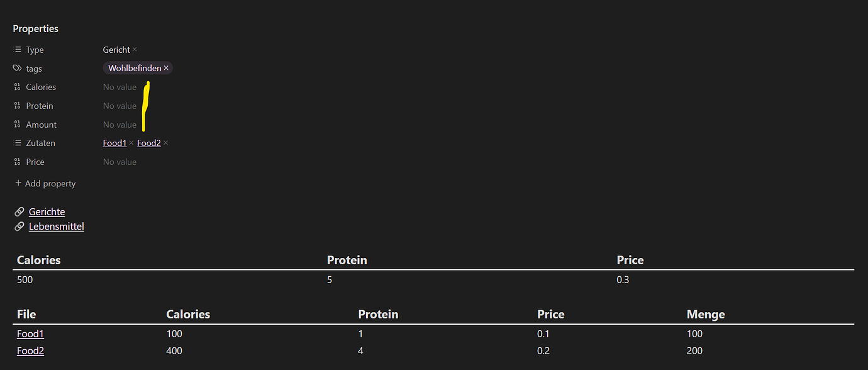Remove the Wohlbefinden tag
Screen dimensions: 868x370
(166, 68)
